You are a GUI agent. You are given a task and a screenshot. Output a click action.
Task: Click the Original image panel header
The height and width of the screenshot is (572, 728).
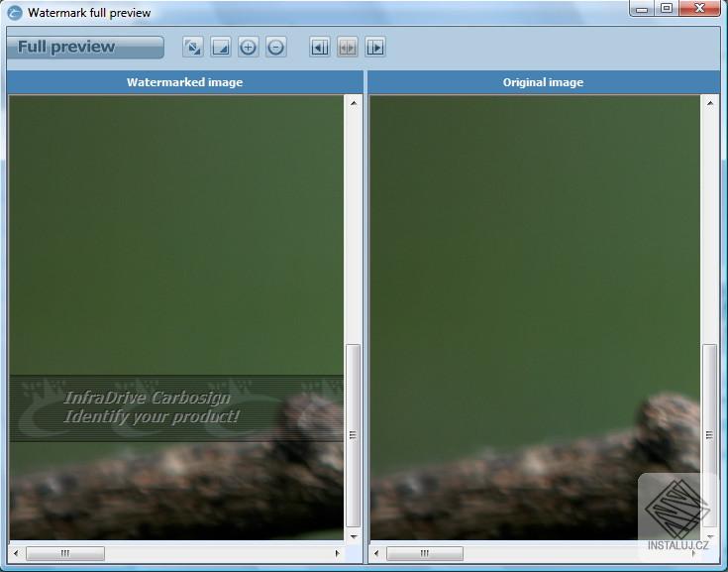[x=543, y=82]
